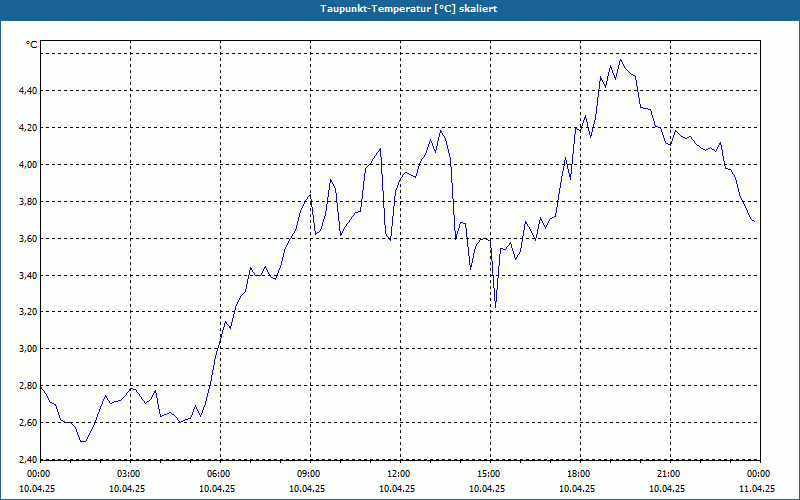The width and height of the screenshot is (800, 500).
Task: Click the 15:00 time label
Action: 490,474
